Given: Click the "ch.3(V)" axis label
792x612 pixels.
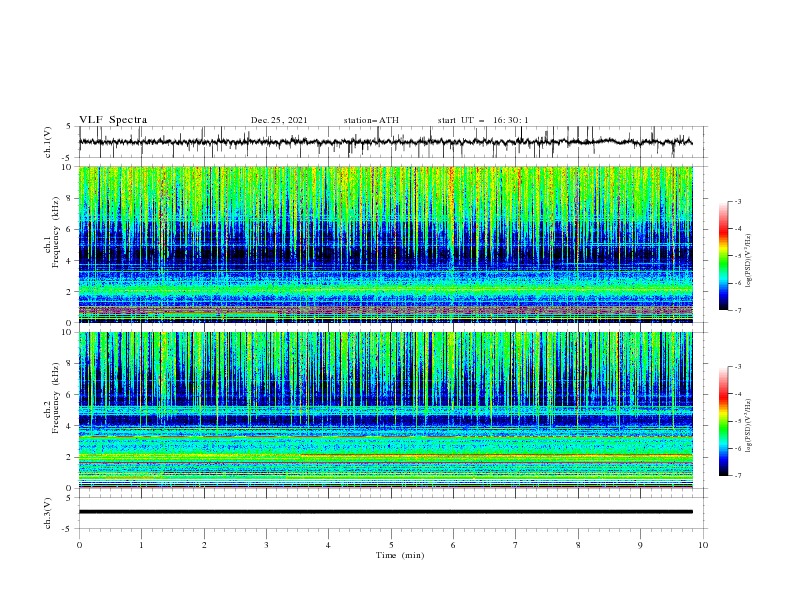Looking at the screenshot, I should point(48,513).
